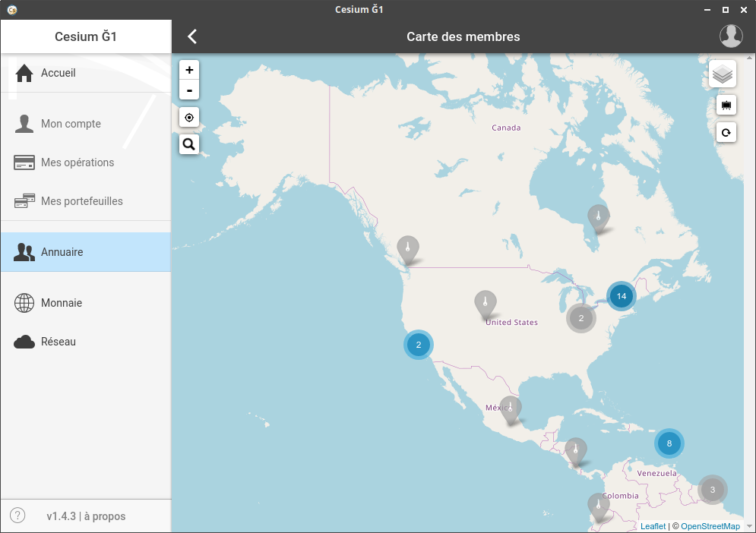
Task: Select the marker above United States label
Action: tap(486, 304)
